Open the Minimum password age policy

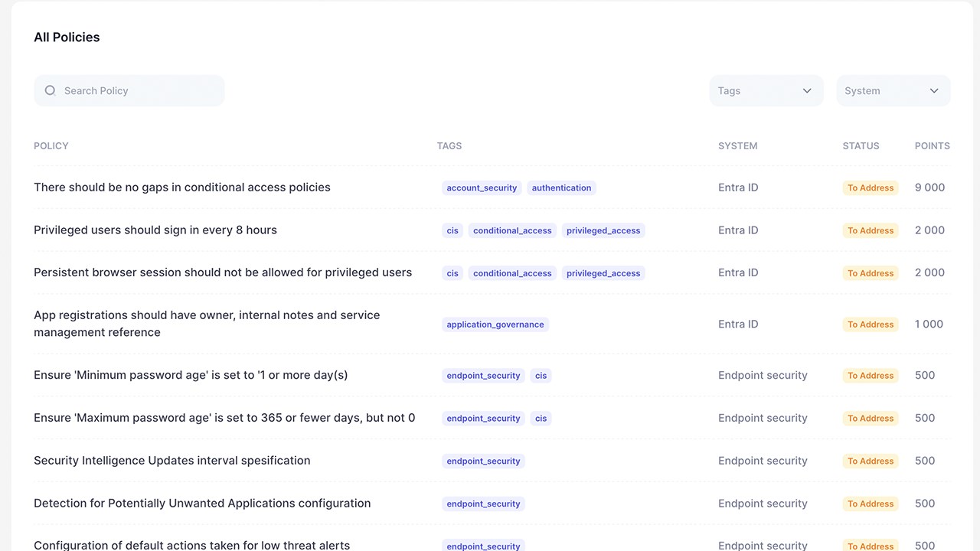pos(191,375)
